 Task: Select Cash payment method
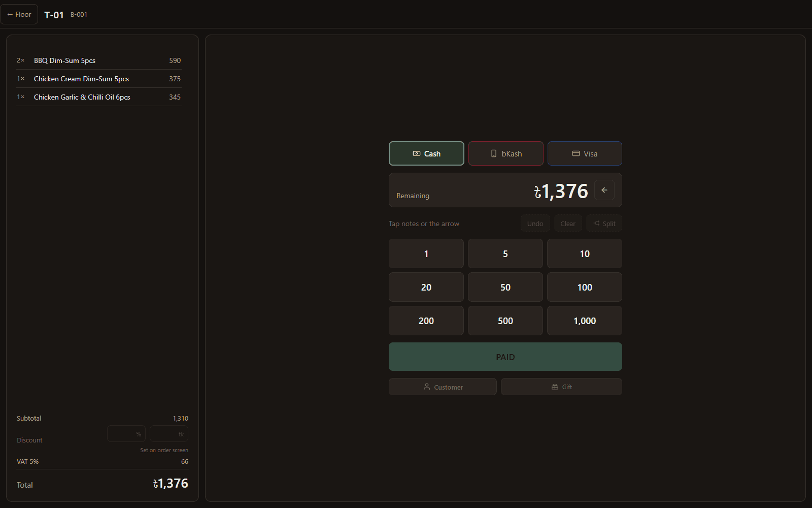coord(426,153)
